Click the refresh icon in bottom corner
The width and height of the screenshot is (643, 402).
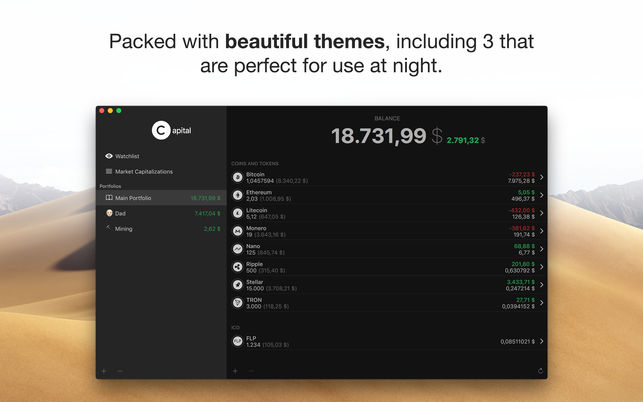[x=540, y=371]
